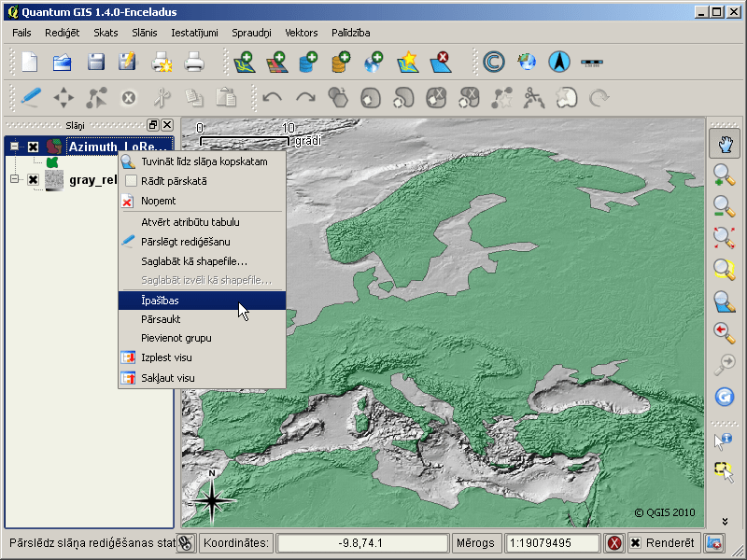Add Raster Layer toolbar icon
The image size is (747, 560).
[277, 63]
